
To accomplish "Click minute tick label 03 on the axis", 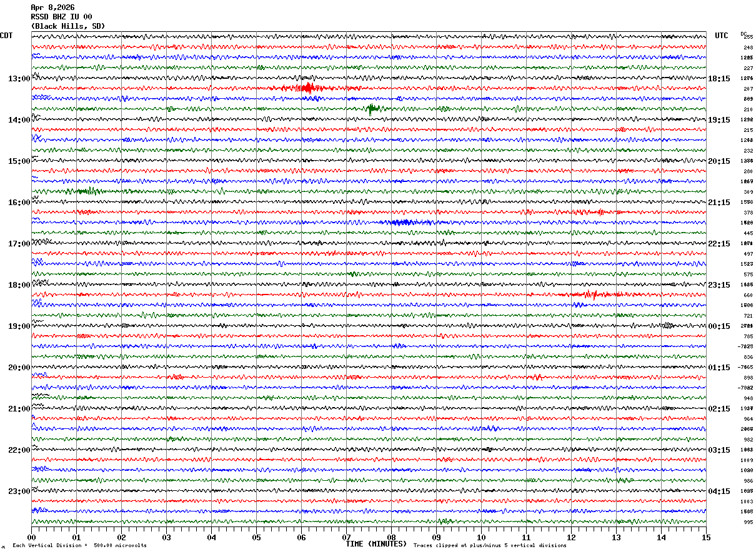I will 166,537.
